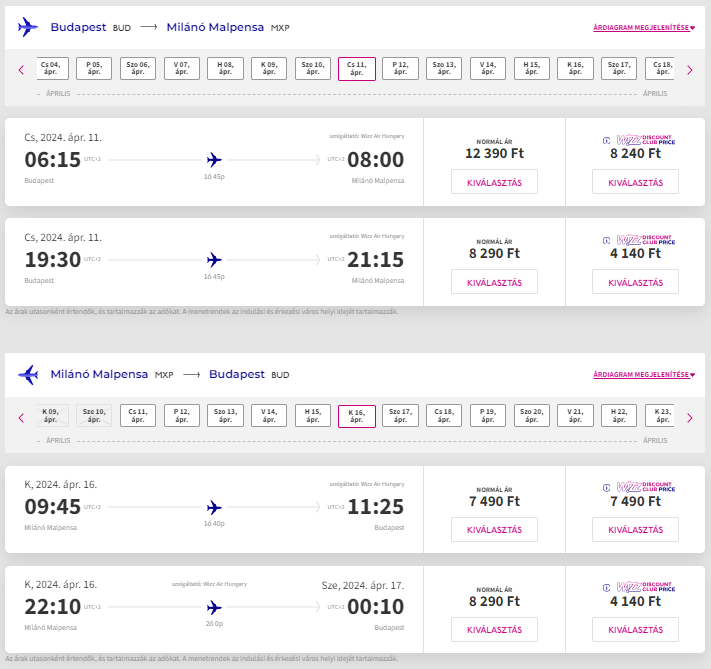The width and height of the screenshot is (711, 669).
Task: Choose 4 140 Ft club price for 22:10 flight
Action: [635, 630]
